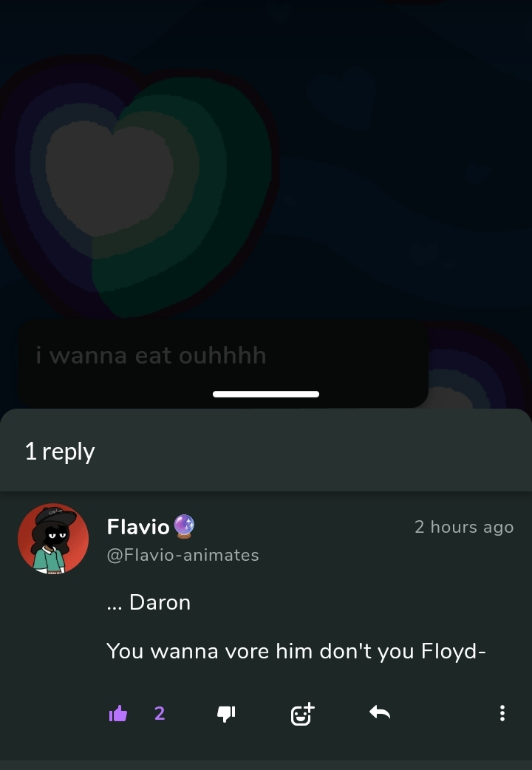Viewport: 532px width, 770px height.
Task: Tap the white drag handle bar
Action: pyautogui.click(x=266, y=394)
